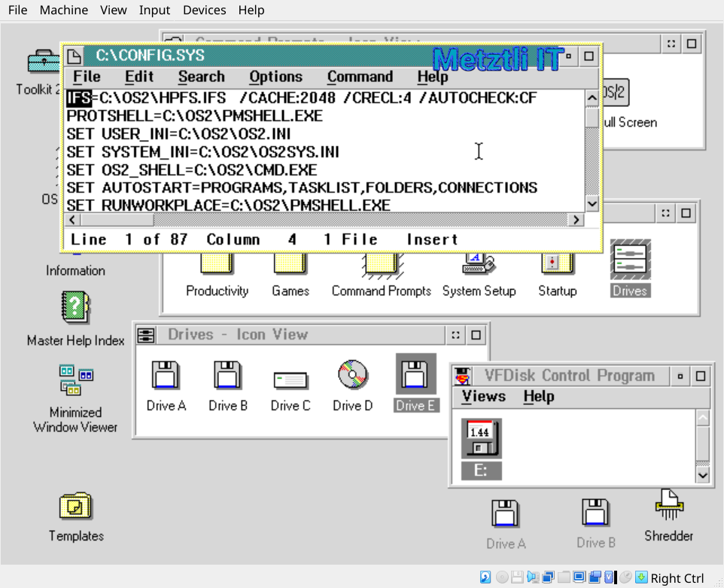This screenshot has width=724, height=588.
Task: Click the VFDisk Control Program title-bar icon
Action: pos(462,376)
